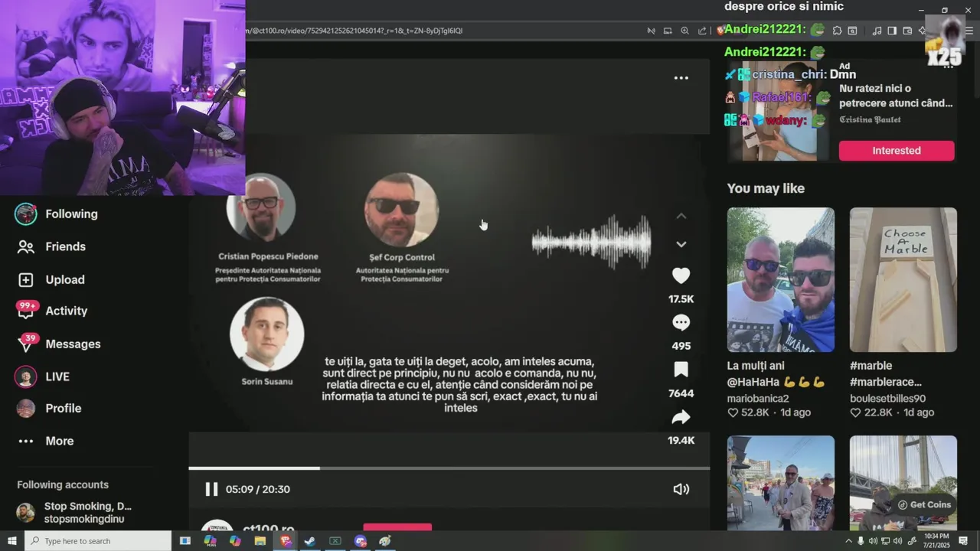Viewport: 980px width, 551px height.
Task: Click the microphone tray icon
Action: (x=861, y=541)
